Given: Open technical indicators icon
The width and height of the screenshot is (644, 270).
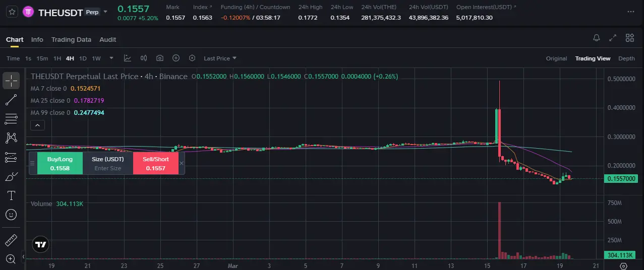Looking at the screenshot, I should pyautogui.click(x=128, y=58).
